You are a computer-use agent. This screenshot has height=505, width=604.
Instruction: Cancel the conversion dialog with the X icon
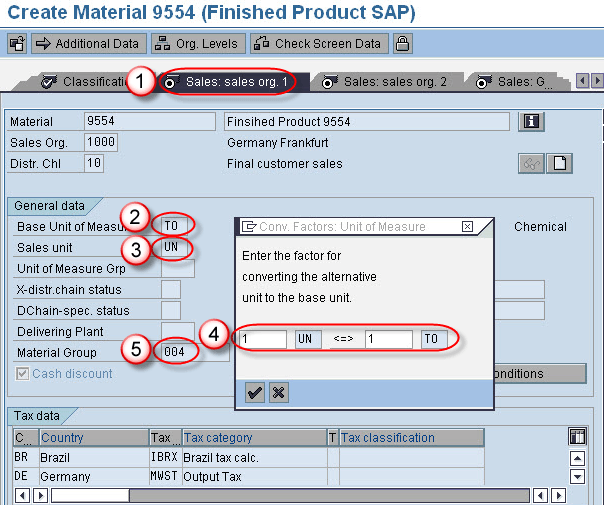[x=278, y=393]
